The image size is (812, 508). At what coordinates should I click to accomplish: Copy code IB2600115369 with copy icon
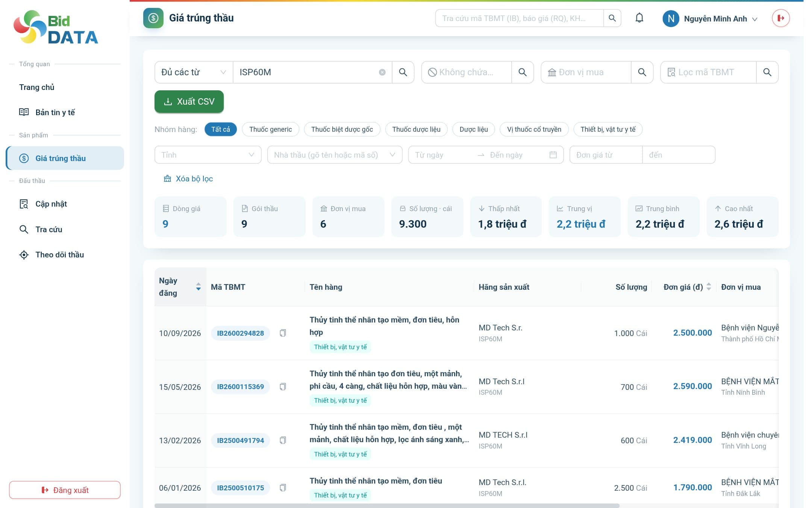(283, 386)
